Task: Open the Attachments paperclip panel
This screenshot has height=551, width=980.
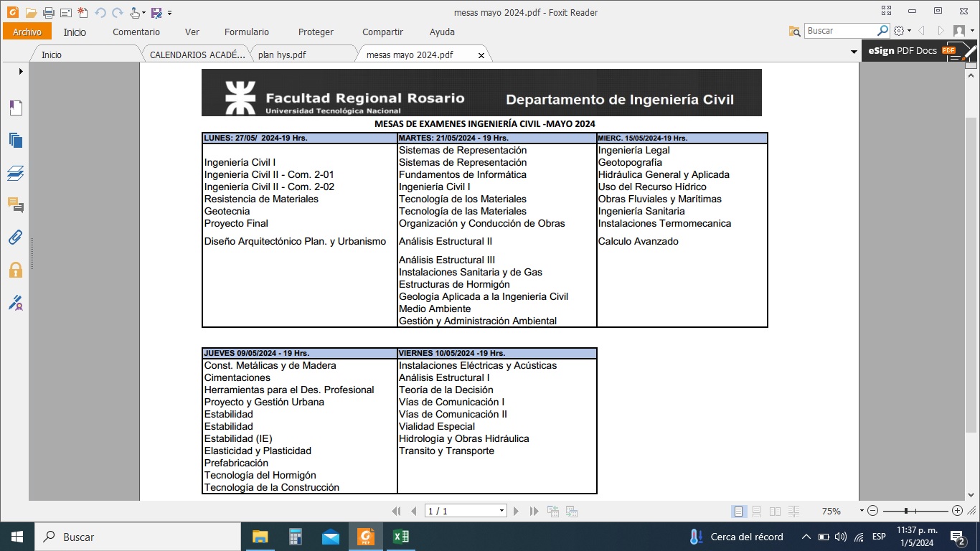Action: pos(15,237)
